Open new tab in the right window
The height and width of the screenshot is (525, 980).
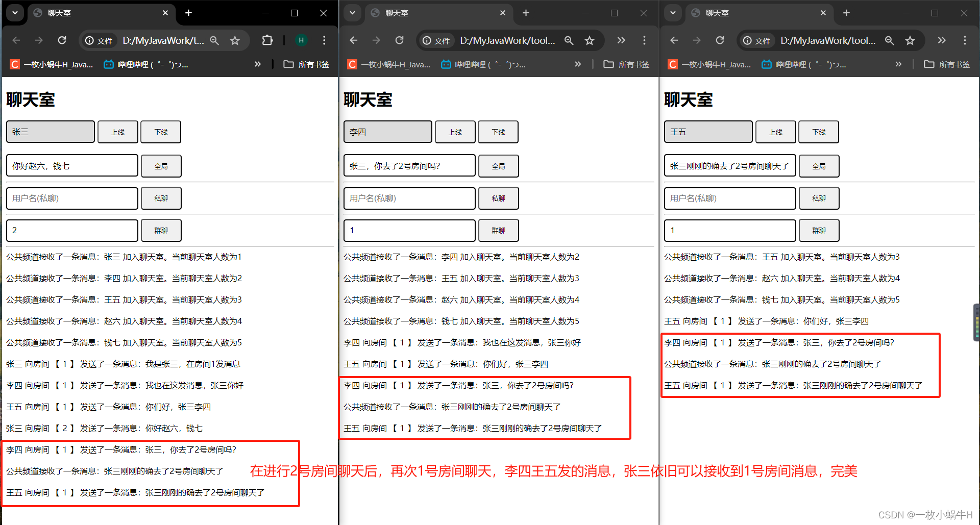coord(846,13)
